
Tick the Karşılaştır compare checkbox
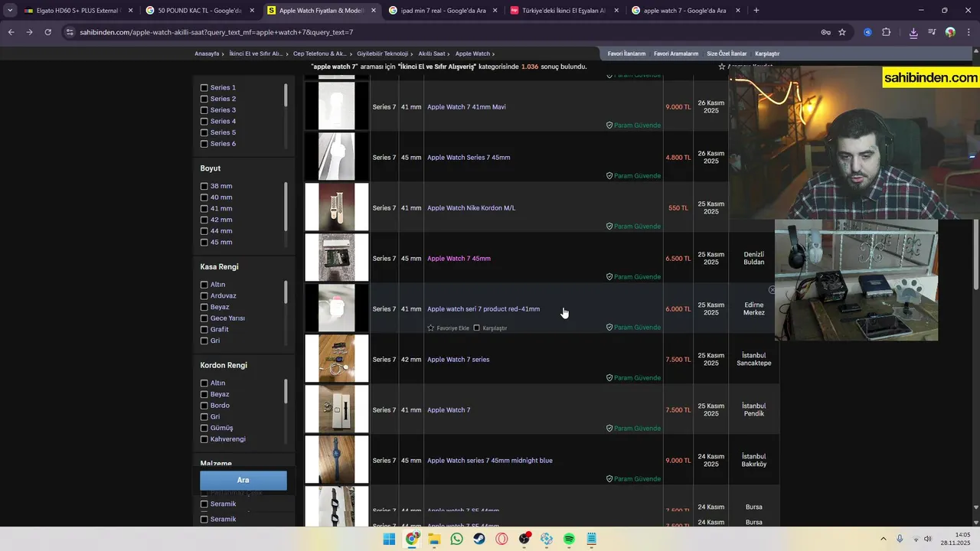[x=476, y=328]
